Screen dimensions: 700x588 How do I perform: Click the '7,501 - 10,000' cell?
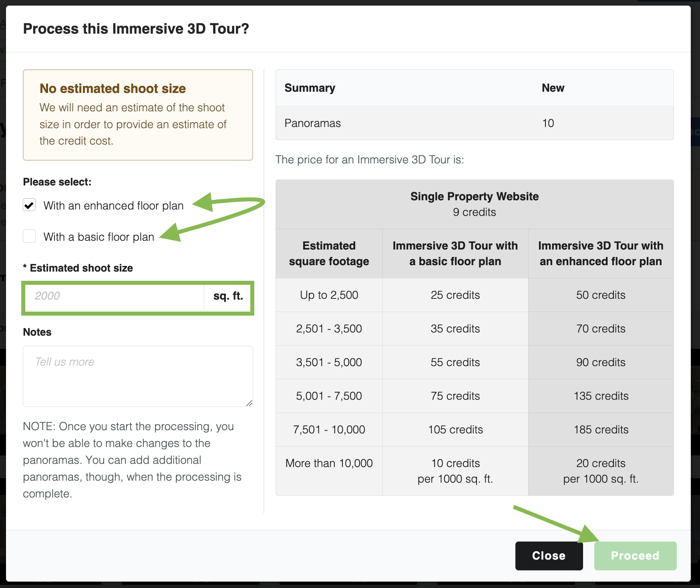(329, 430)
